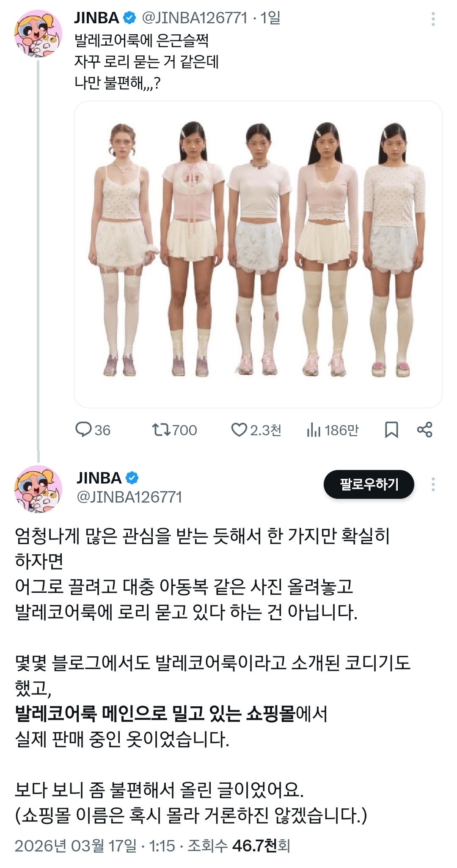Click the verified badge next to lower JINBA
This screenshot has height=868, width=457.
(x=132, y=478)
